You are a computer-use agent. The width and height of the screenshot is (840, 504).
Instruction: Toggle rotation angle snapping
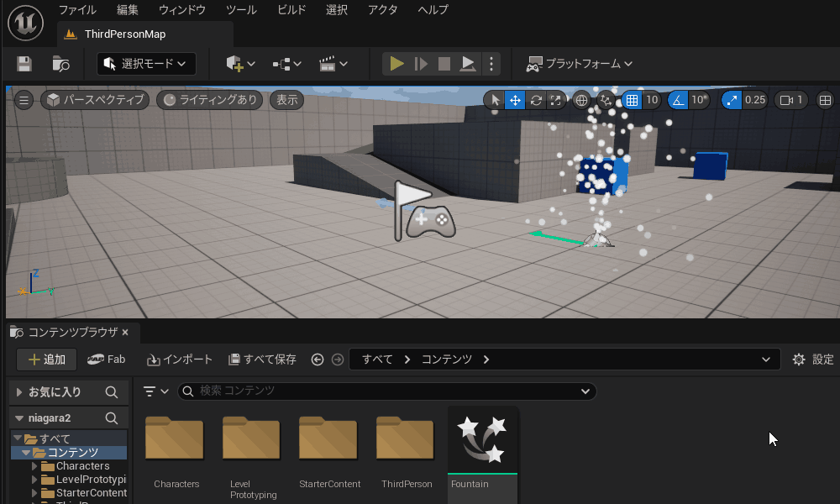(x=678, y=100)
